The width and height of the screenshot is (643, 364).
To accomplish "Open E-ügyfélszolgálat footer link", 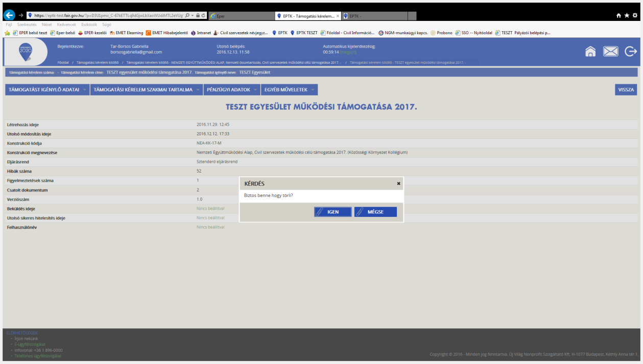I will (30, 344).
